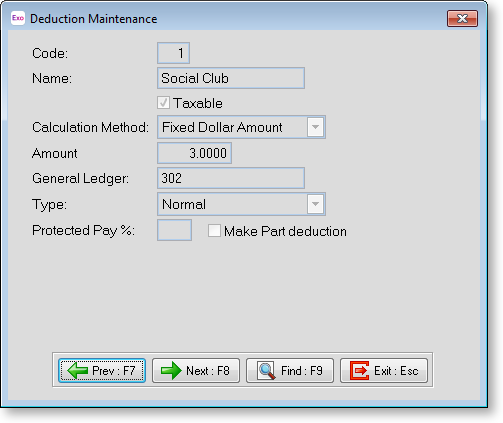The height and width of the screenshot is (423, 503).
Task: Go to previous record with Prev : F7
Action: click(102, 370)
